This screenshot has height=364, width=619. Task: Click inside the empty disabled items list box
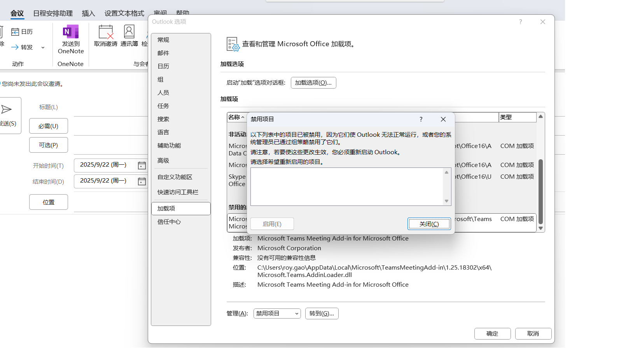(346, 186)
